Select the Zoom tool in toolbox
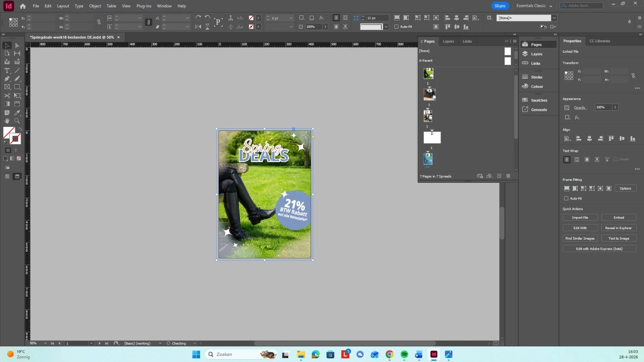644x362 pixels. click(x=17, y=121)
